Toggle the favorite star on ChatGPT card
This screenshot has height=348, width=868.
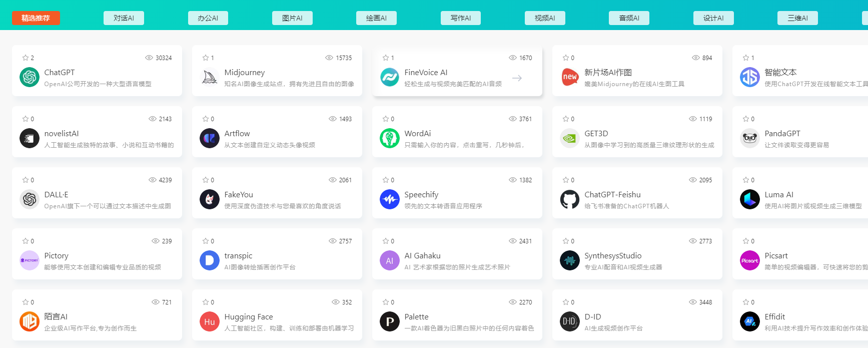[25, 58]
